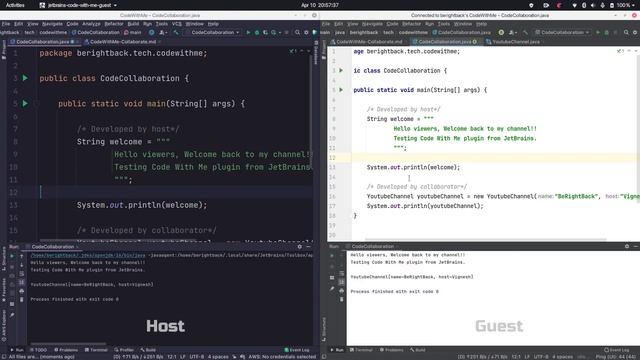Run CodeCollaboration from Guest toolbar
This screenshot has height=360, width=640.
[x=598, y=32]
